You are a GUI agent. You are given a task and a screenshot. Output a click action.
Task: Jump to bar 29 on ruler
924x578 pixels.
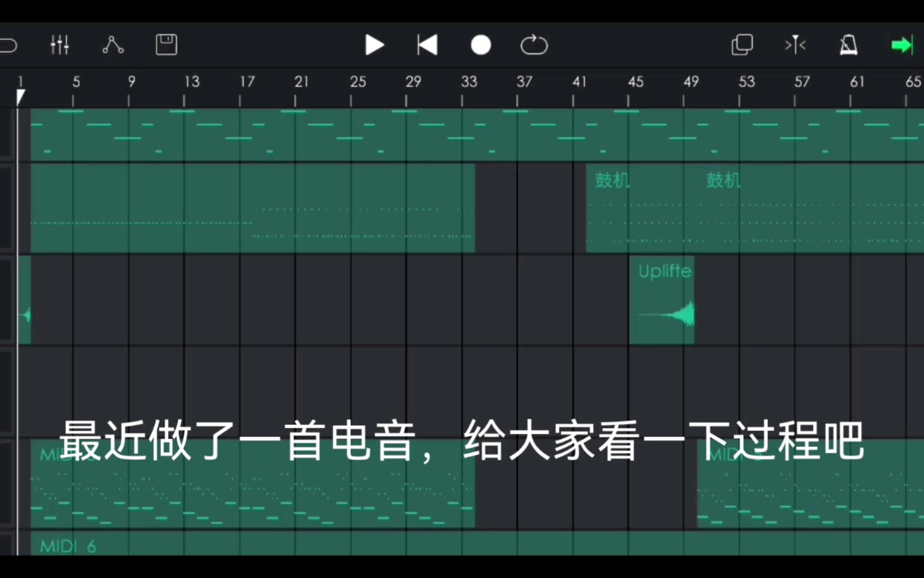coord(413,82)
